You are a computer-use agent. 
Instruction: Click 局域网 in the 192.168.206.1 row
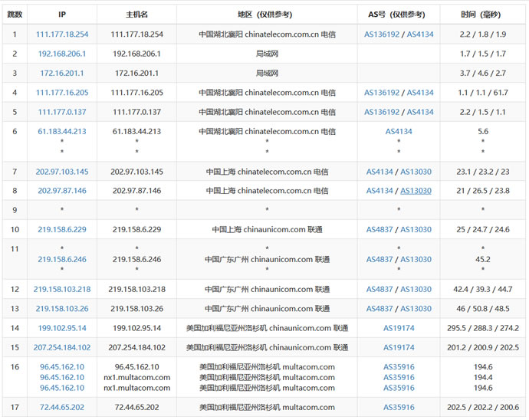pos(267,54)
